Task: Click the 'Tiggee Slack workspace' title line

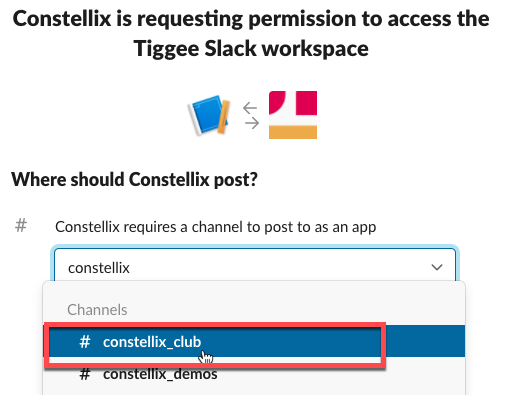Action: pos(251,49)
